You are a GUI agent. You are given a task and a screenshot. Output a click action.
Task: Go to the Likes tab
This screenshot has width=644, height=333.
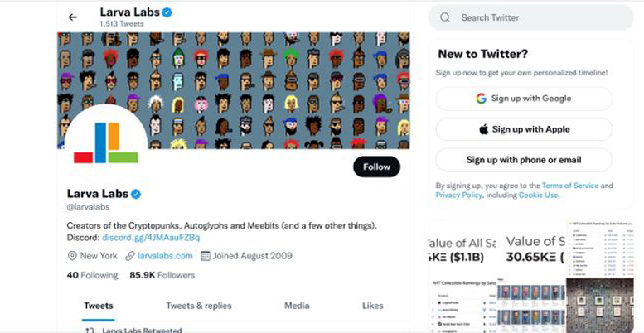[x=372, y=306]
